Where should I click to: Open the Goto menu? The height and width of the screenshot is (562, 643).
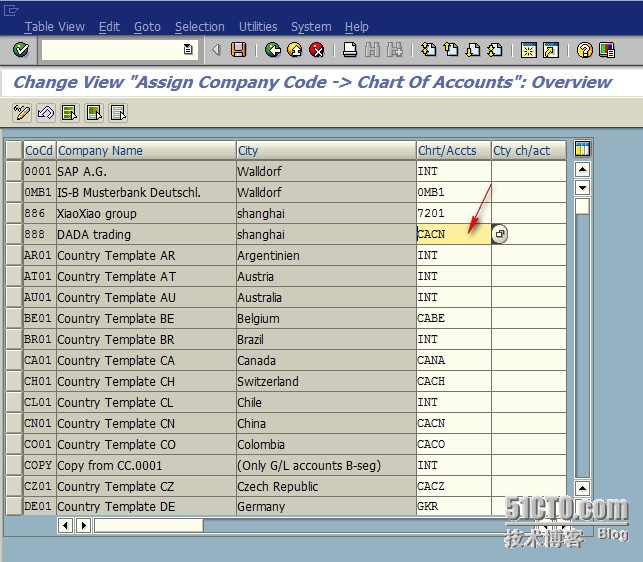(x=147, y=27)
